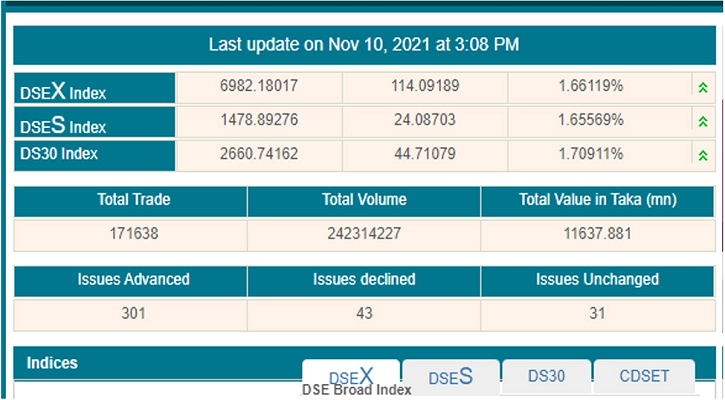This screenshot has width=725, height=400.
Task: Click the green up arrows in DSEX row
Action: tap(703, 87)
